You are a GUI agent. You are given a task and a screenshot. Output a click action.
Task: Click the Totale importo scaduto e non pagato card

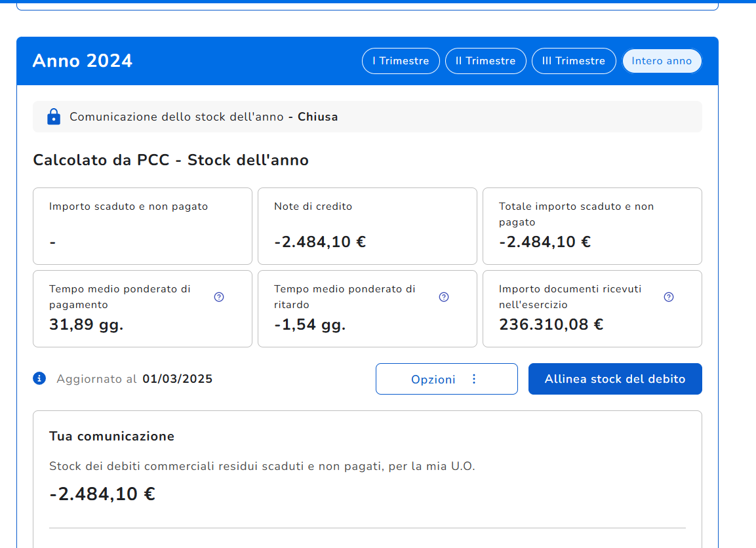[592, 226]
